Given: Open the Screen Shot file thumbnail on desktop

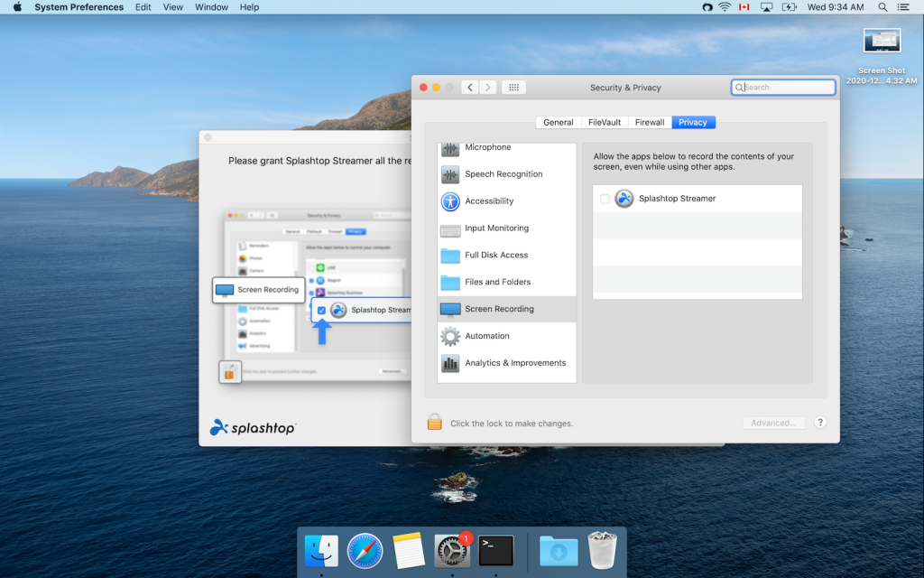Looking at the screenshot, I should pos(882,41).
